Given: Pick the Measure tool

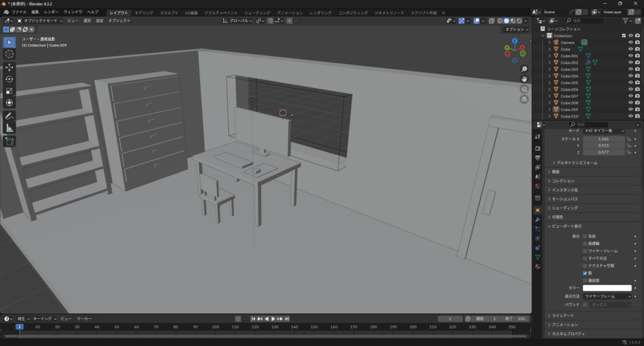Looking at the screenshot, I should coord(9,128).
